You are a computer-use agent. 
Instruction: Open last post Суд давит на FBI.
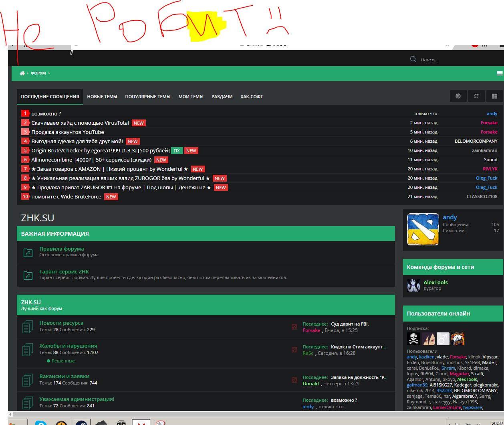tap(350, 324)
